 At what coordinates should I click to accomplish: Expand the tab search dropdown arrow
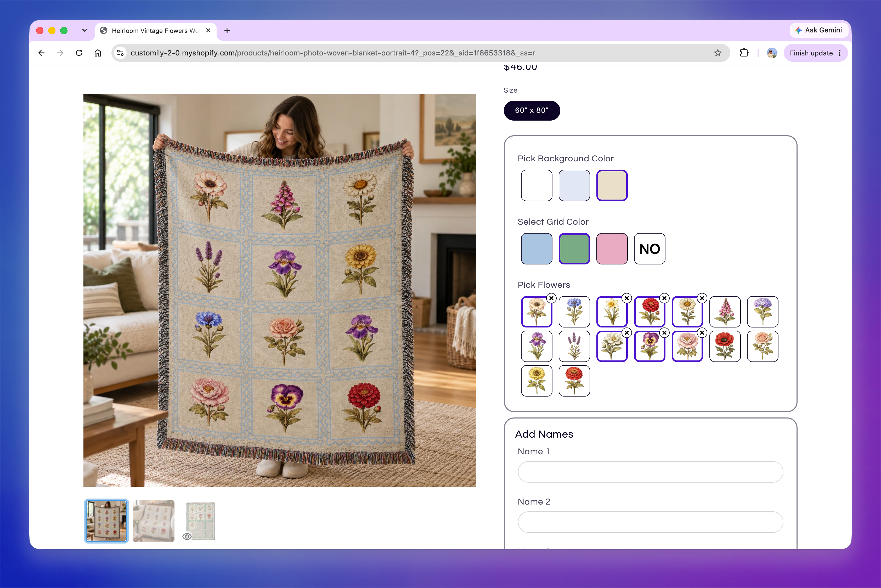pos(85,30)
